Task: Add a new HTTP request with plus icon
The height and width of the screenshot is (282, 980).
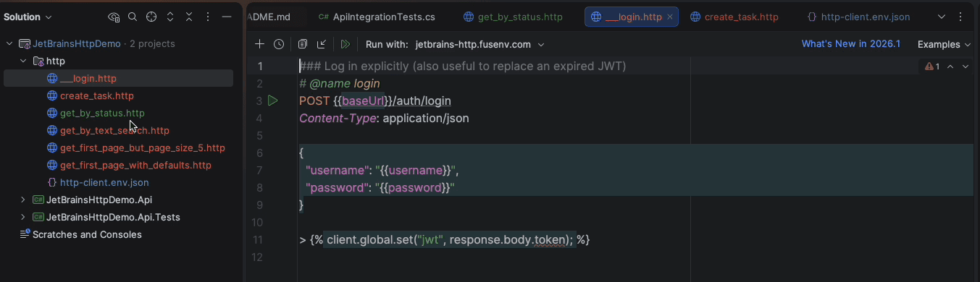Action: 260,44
